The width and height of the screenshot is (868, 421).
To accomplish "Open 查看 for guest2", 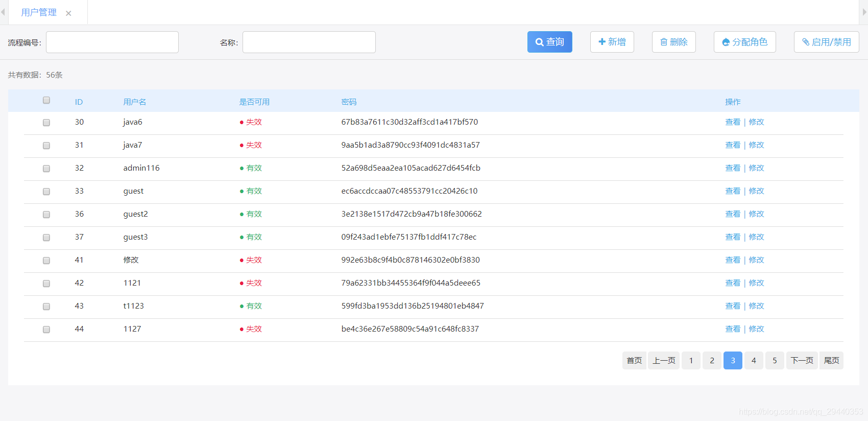I will pyautogui.click(x=733, y=214).
